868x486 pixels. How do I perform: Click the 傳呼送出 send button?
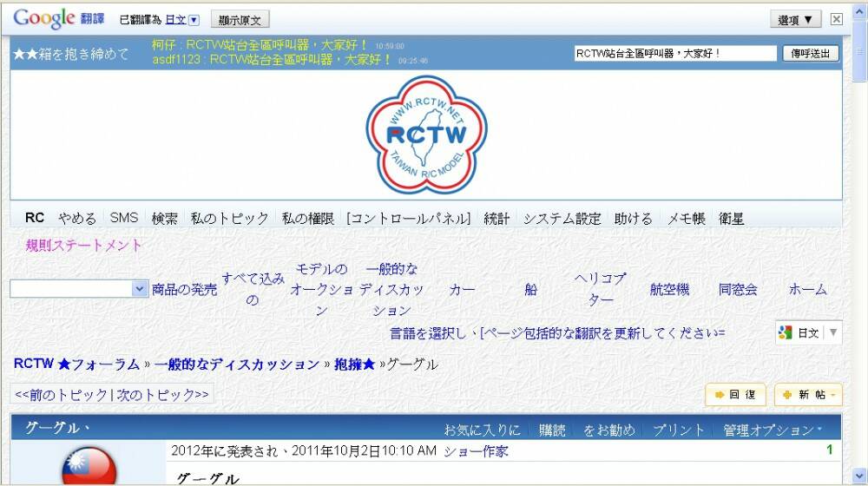pyautogui.click(x=811, y=54)
